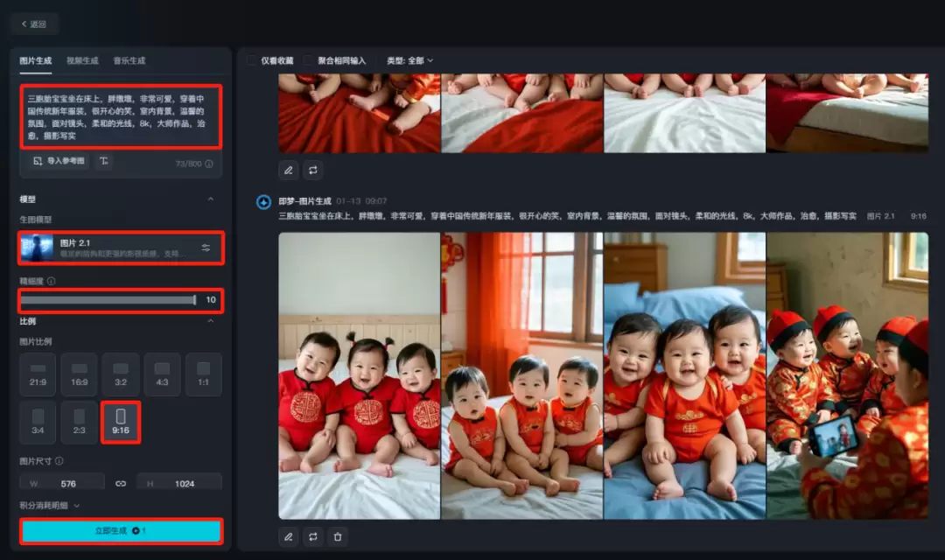The height and width of the screenshot is (560, 945).
Task: Click the delete icon under baby images
Action: click(x=338, y=536)
